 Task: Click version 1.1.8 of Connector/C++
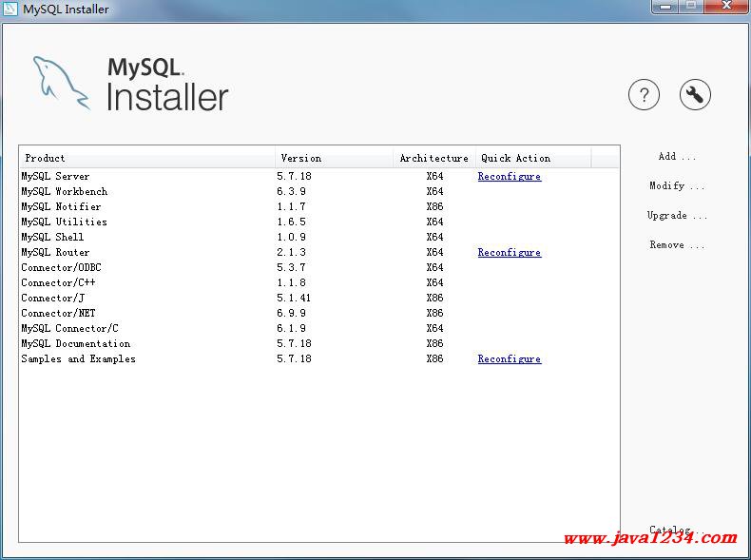(291, 282)
